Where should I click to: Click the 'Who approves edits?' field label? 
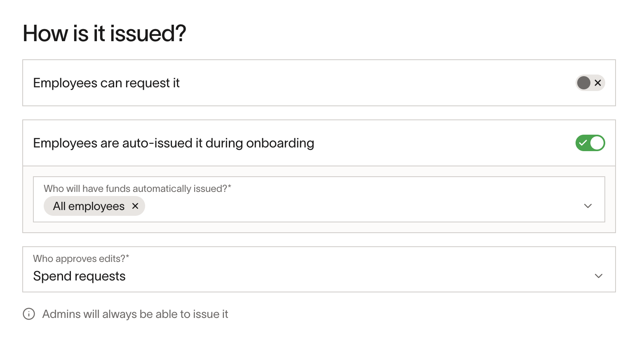[81, 259]
